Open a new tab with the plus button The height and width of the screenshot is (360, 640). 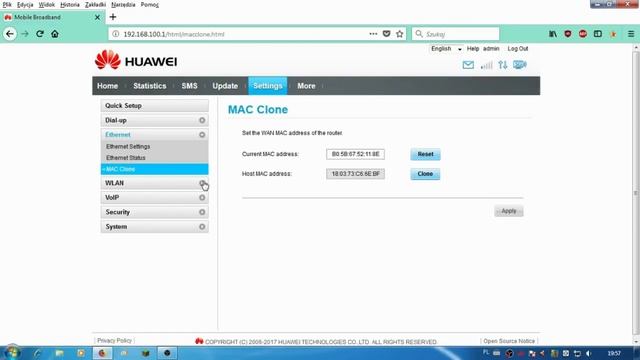[x=113, y=17]
